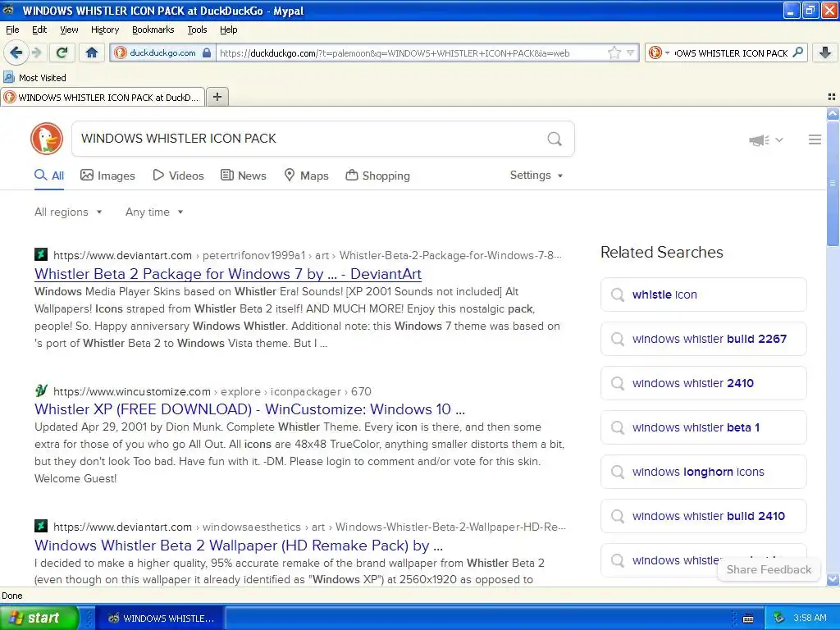Open the All regions filter
The width and height of the screenshot is (840, 630).
pyautogui.click(x=68, y=212)
